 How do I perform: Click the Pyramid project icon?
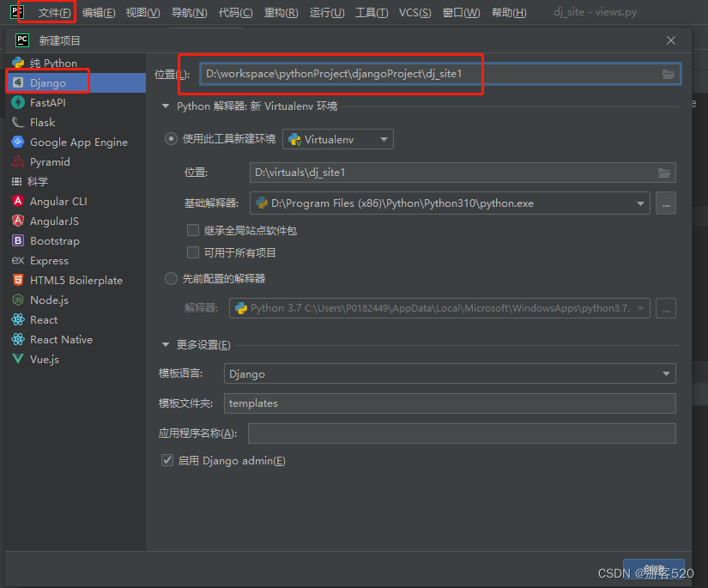coord(18,161)
